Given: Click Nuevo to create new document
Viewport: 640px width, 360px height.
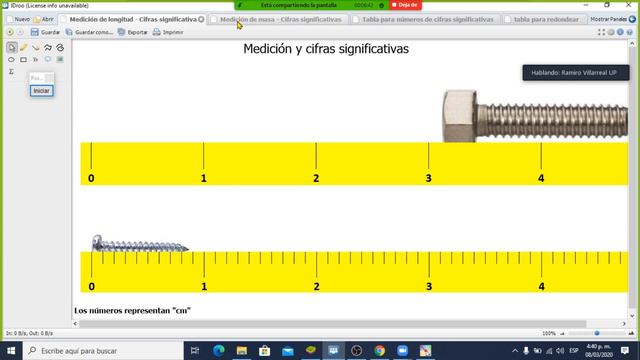Looking at the screenshot, I should [x=18, y=19].
